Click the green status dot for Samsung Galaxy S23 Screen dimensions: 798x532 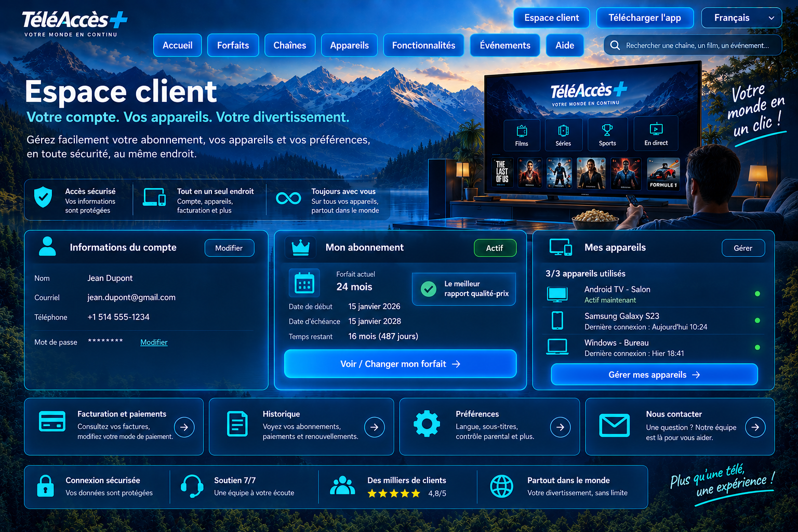coord(757,320)
